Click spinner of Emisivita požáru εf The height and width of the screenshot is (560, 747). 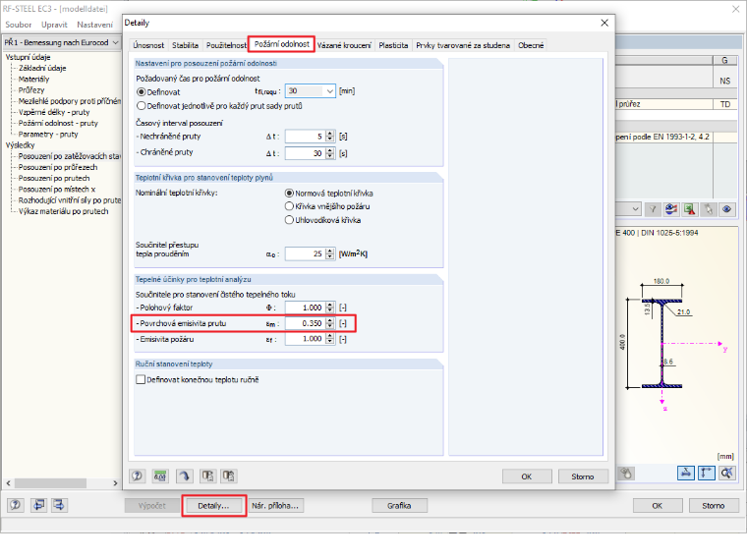330,339
